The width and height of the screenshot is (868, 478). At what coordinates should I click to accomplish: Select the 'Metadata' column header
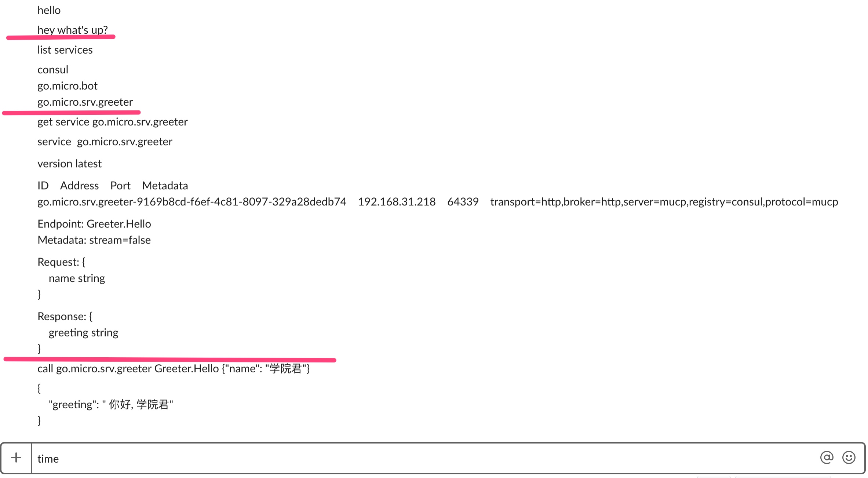[165, 186]
